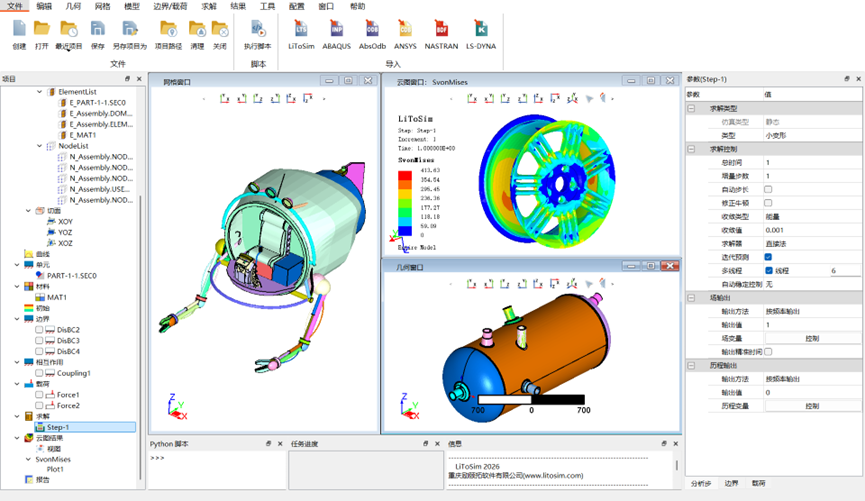This screenshot has height=501, width=865.
Task: Switch to the 载荷 bottom tab
Action: (x=759, y=483)
